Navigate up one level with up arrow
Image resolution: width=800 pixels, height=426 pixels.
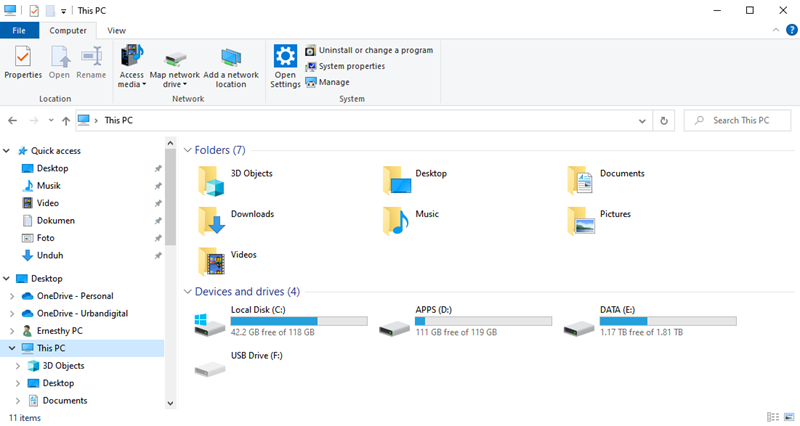pyautogui.click(x=65, y=120)
